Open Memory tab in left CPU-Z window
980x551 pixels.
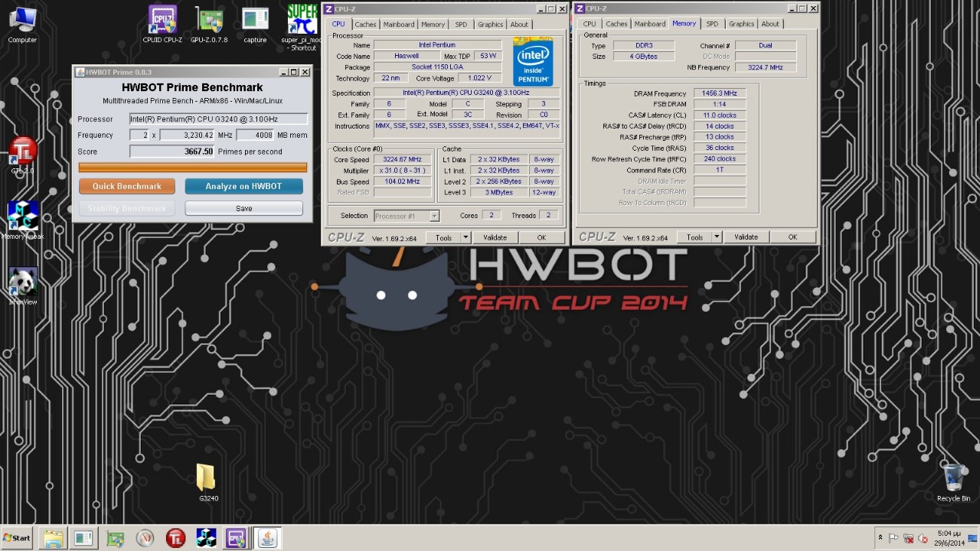(x=433, y=24)
